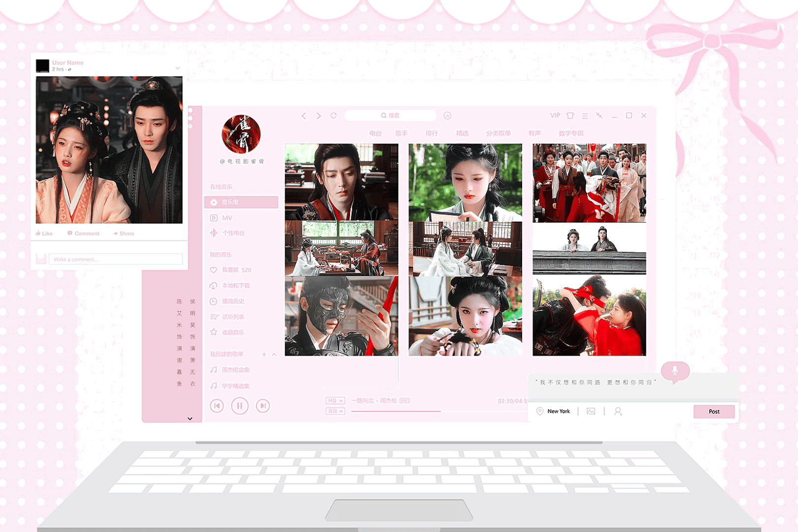This screenshot has width=798, height=532.
Task: Click the Write a comment field
Action: [116, 259]
